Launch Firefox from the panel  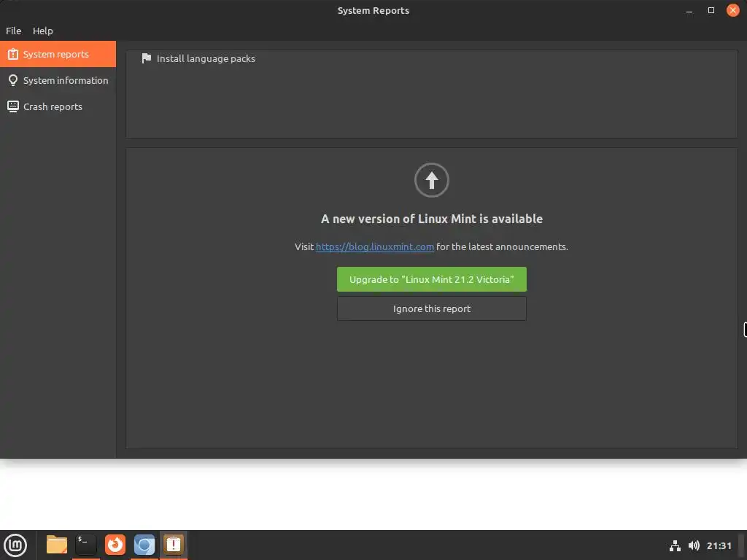[x=115, y=545]
